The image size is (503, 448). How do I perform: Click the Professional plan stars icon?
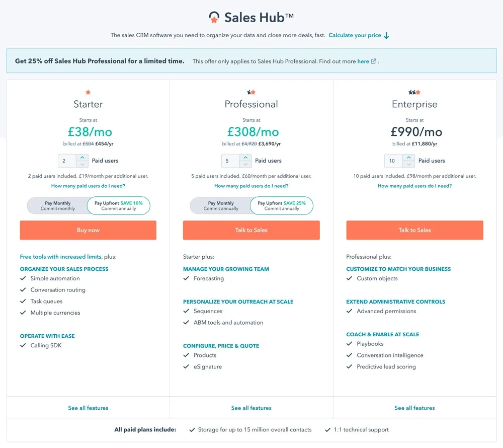[251, 92]
